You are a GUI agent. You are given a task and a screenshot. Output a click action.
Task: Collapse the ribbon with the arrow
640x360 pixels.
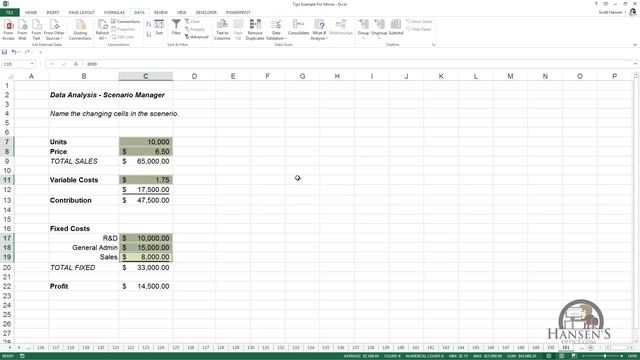click(635, 44)
